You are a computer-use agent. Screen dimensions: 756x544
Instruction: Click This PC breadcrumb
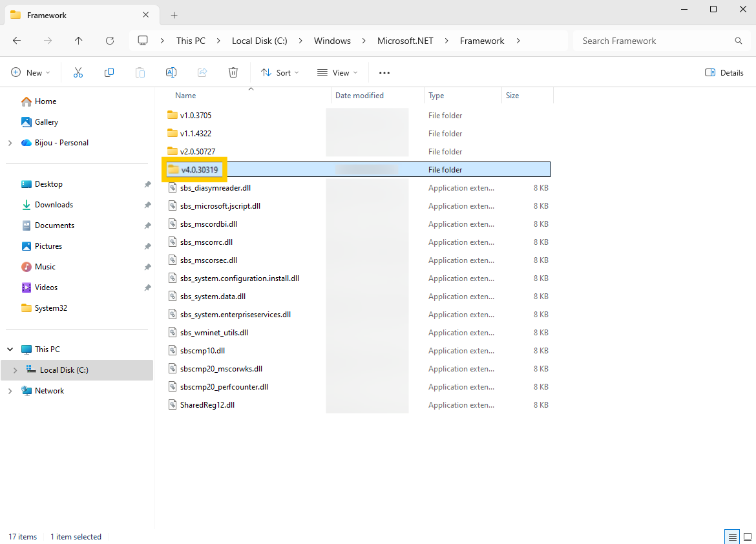pos(191,41)
